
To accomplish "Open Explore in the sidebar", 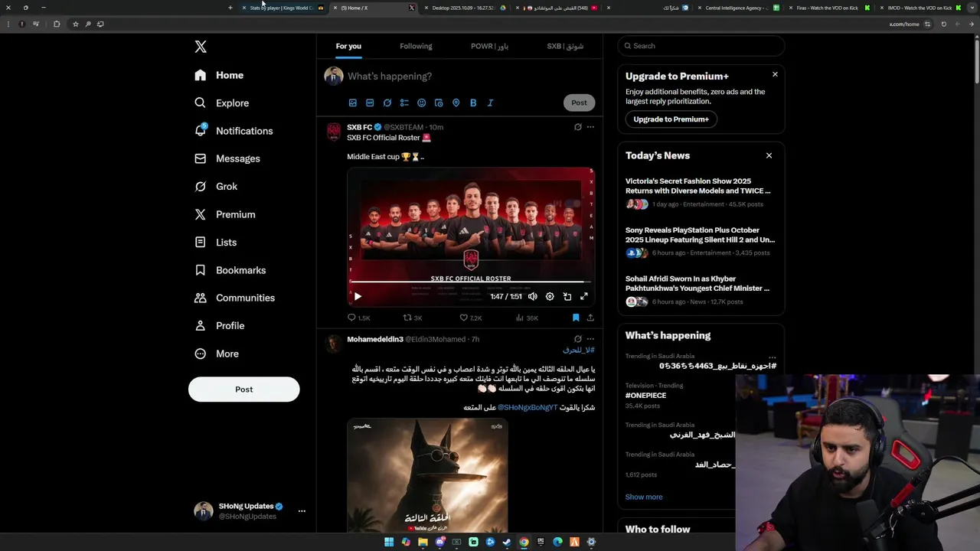I will [222, 103].
